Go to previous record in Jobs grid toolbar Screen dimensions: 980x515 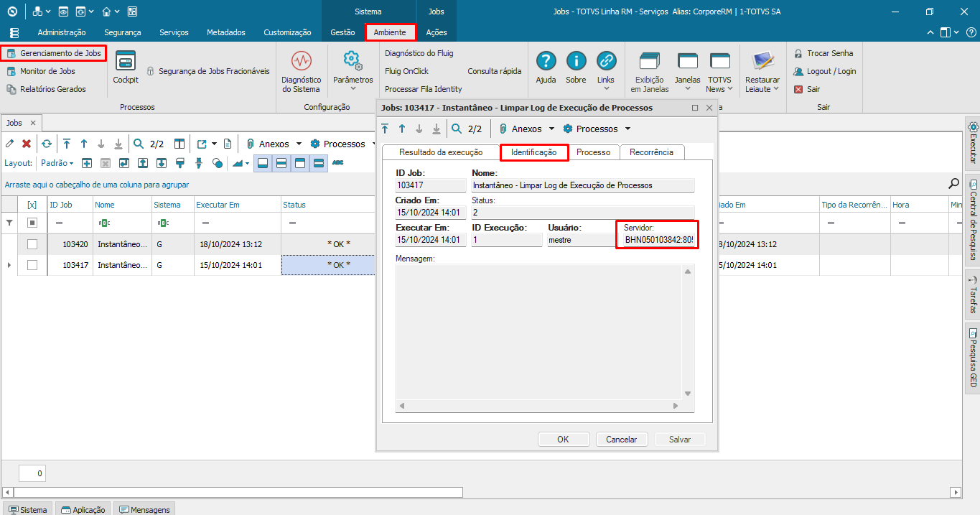84,144
